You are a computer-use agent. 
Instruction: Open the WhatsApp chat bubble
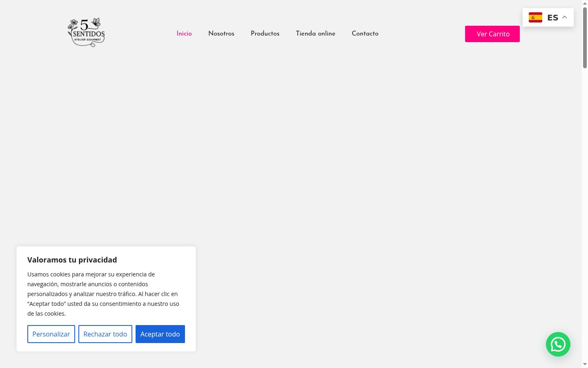pyautogui.click(x=558, y=344)
